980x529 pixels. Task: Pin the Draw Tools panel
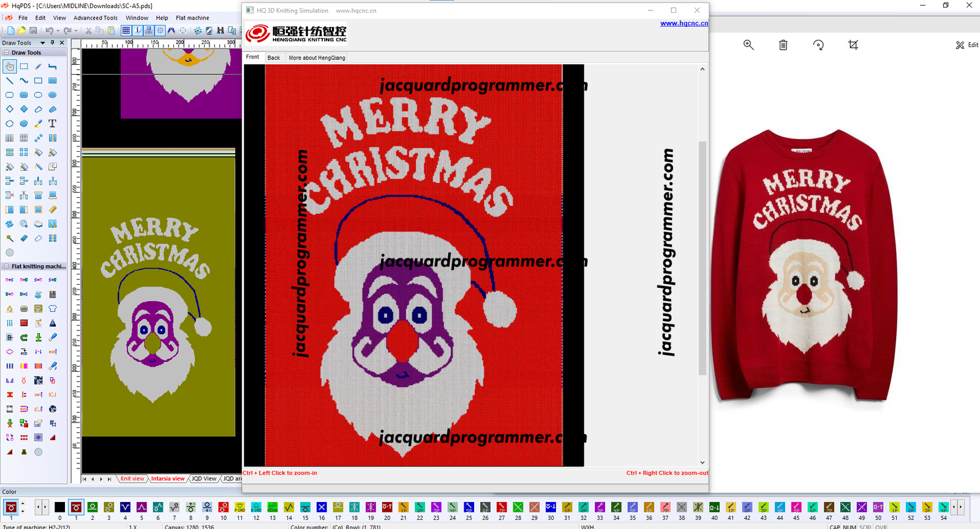(x=53, y=43)
